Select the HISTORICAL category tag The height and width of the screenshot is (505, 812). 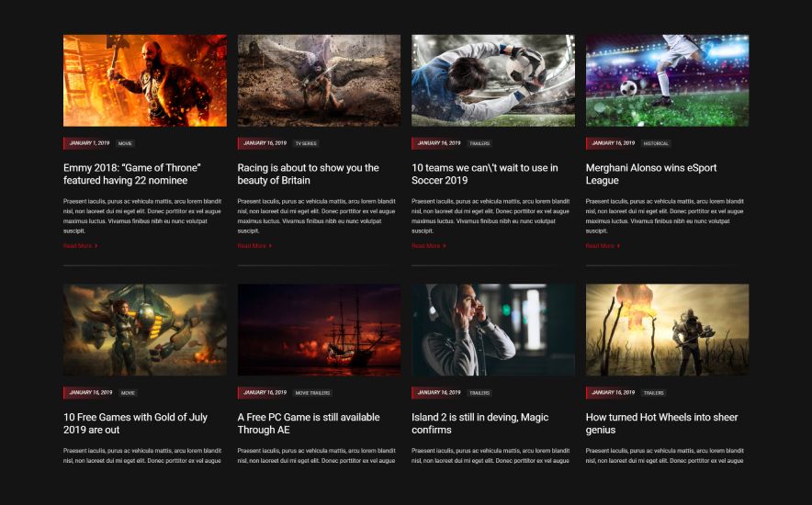click(656, 143)
